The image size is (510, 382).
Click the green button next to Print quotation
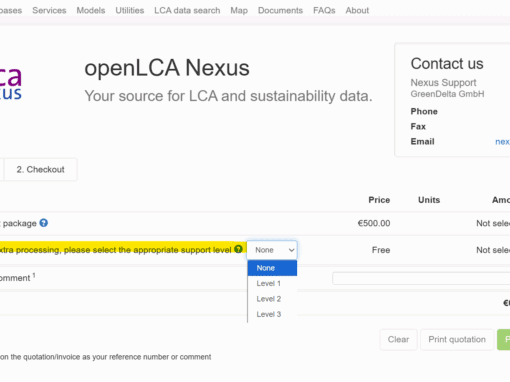pos(504,339)
